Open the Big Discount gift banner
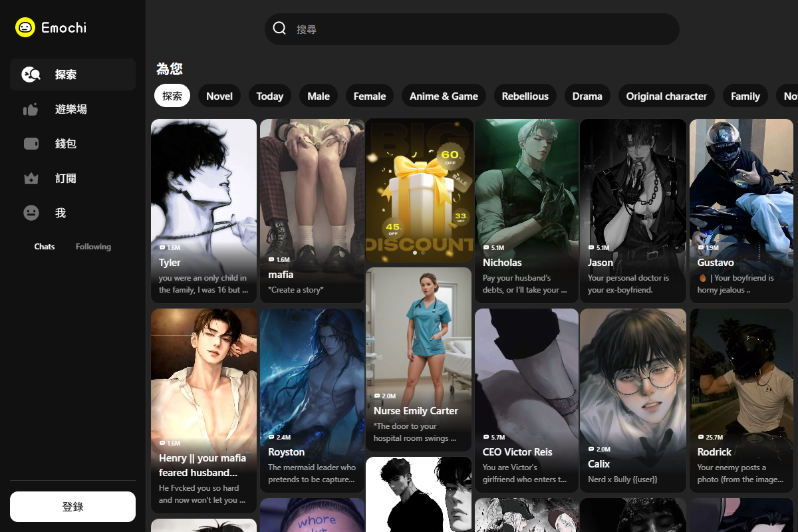798x532 pixels. (x=420, y=190)
